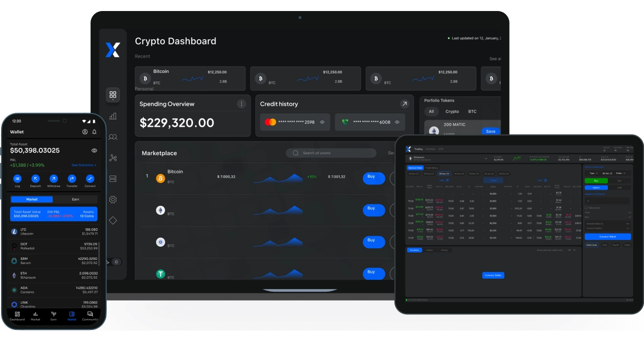Tap the Convert icon in phone wallet
The width and height of the screenshot is (644, 341).
90,179
